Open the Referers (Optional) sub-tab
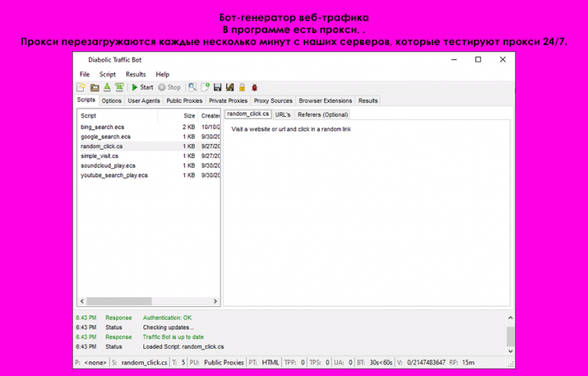The width and height of the screenshot is (588, 376). [323, 115]
